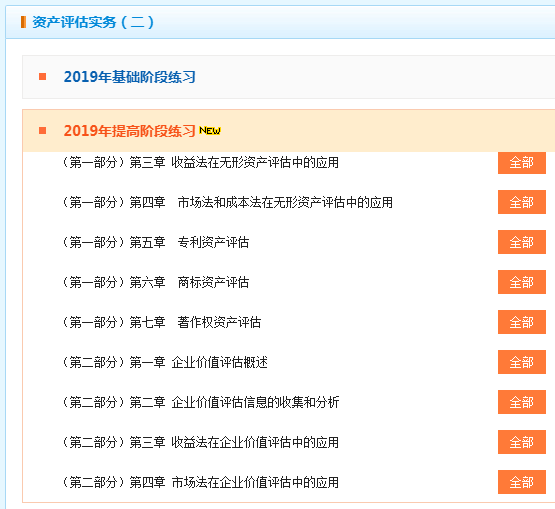Click 全部 button for 专利资产评估
The image size is (555, 509).
point(522,242)
